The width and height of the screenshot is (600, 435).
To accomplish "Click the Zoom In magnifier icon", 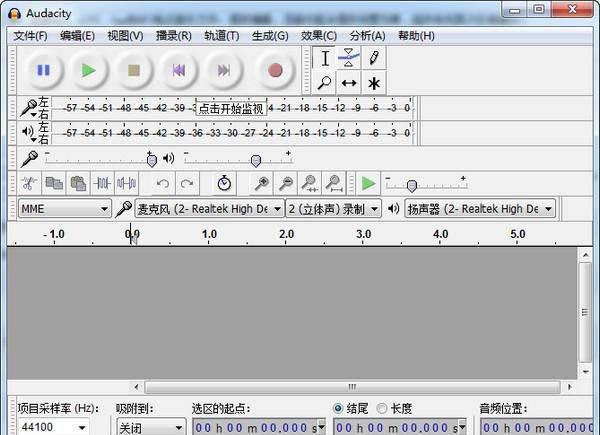I will [x=262, y=184].
